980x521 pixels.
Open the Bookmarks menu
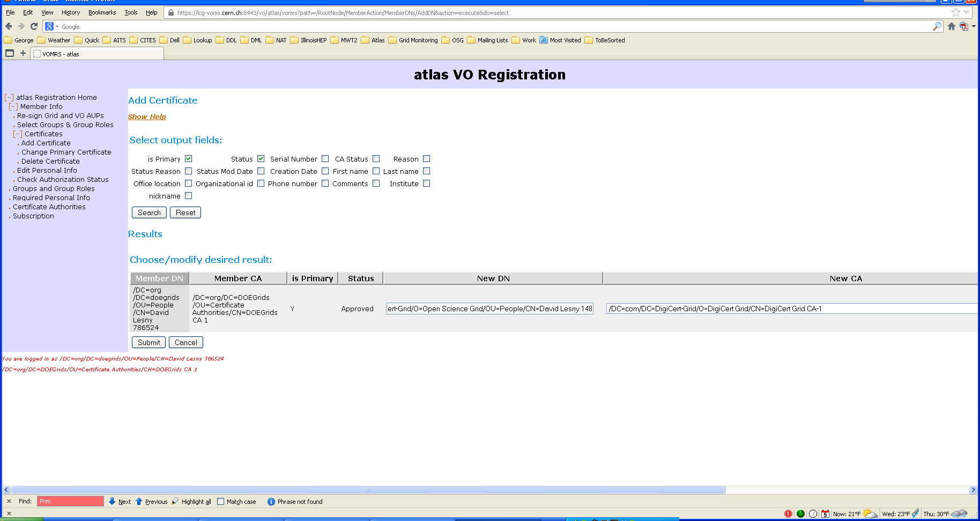click(x=102, y=12)
